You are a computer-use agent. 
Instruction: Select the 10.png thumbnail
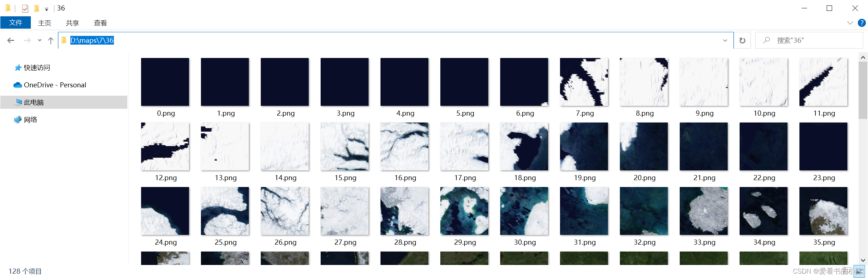[x=764, y=82]
